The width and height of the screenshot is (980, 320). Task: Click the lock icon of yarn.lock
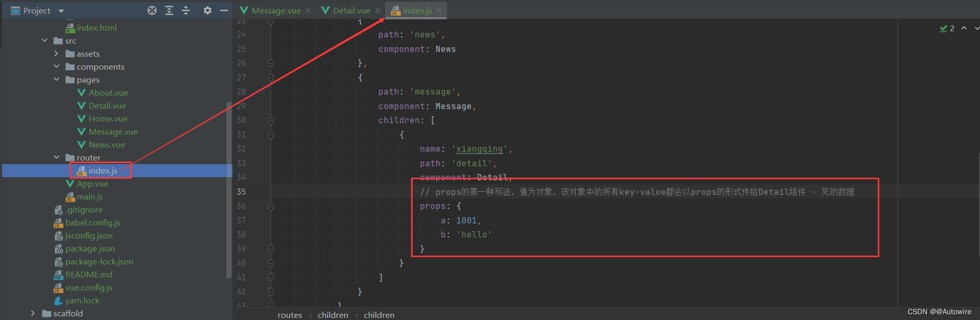click(x=58, y=301)
